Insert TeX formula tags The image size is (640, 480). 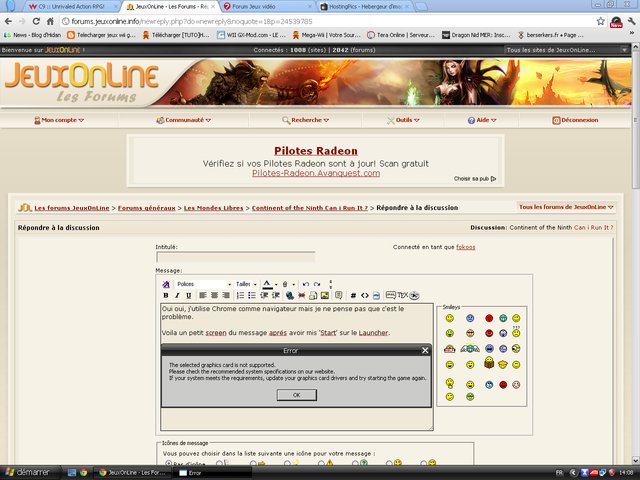[x=402, y=295]
